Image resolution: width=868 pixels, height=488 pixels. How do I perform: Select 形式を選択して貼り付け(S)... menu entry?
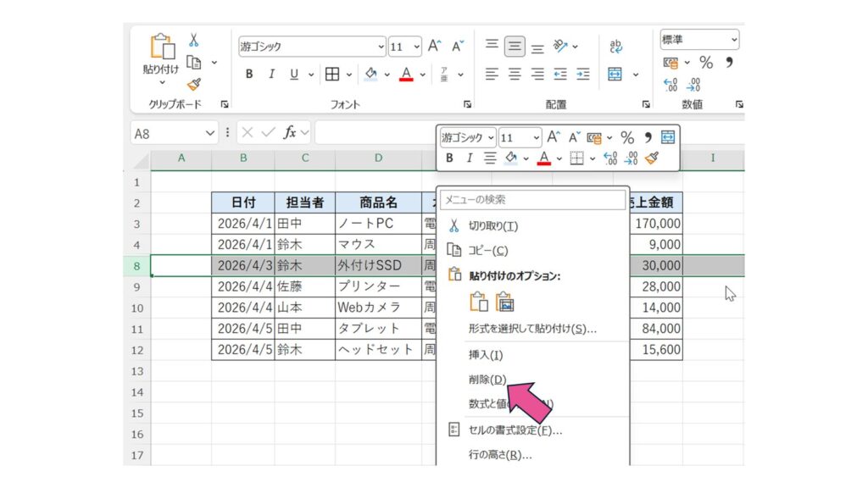(532, 329)
